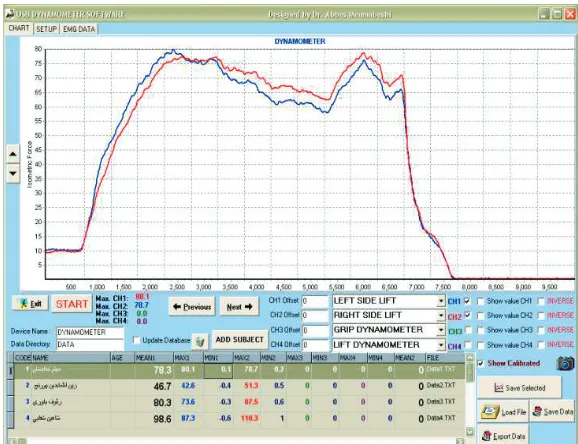578x444 pixels.
Task: Go to Previous record
Action: [x=192, y=306]
